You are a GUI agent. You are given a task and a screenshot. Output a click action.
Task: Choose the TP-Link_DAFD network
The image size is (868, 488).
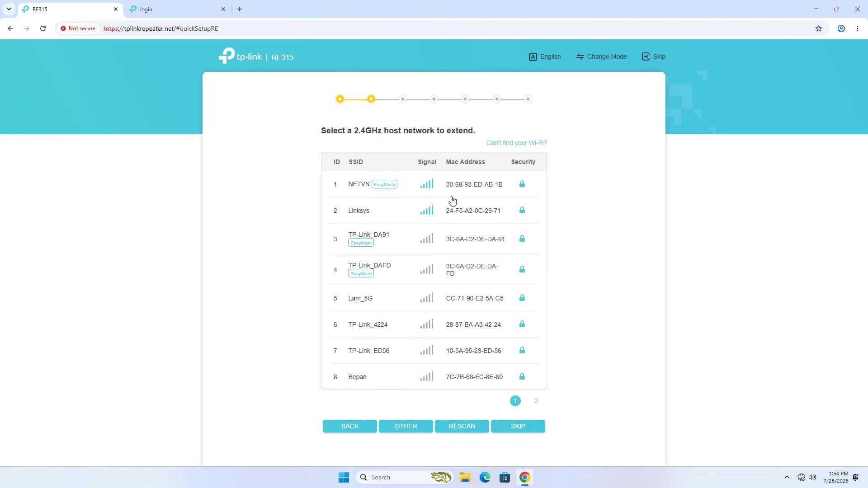point(434,270)
